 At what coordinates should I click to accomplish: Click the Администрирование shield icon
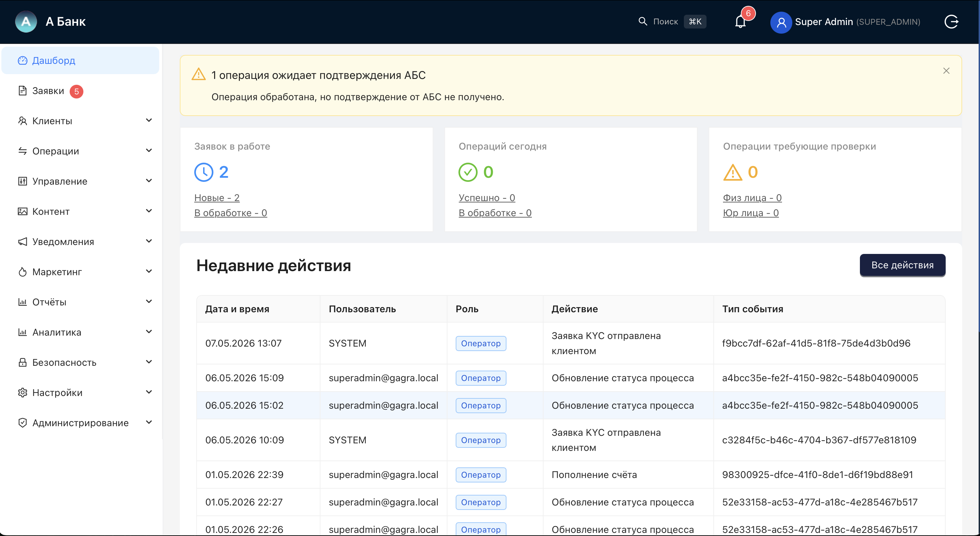[x=22, y=423]
